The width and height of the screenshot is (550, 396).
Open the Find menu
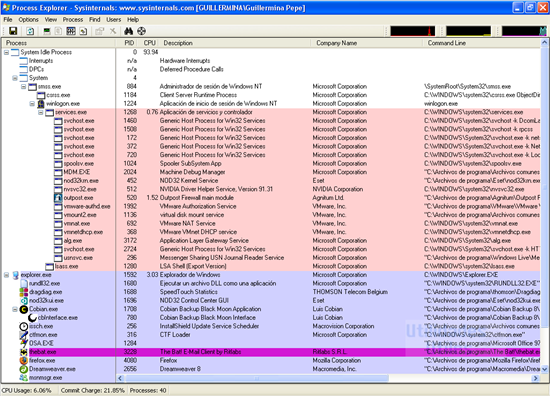[94, 20]
